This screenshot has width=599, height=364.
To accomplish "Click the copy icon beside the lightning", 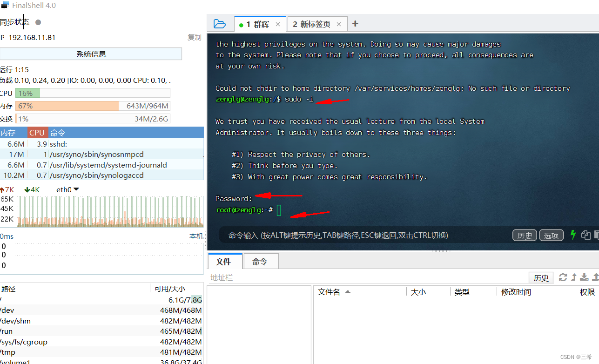I will tap(586, 235).
